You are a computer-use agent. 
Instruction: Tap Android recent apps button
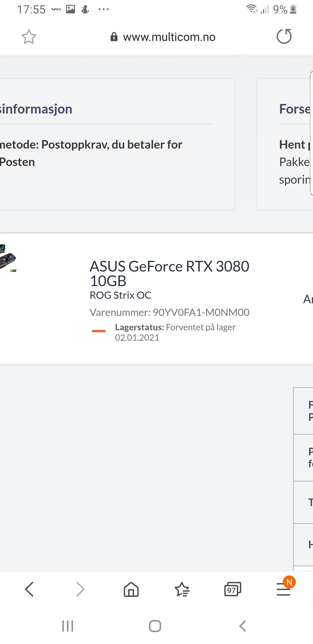[x=68, y=626]
